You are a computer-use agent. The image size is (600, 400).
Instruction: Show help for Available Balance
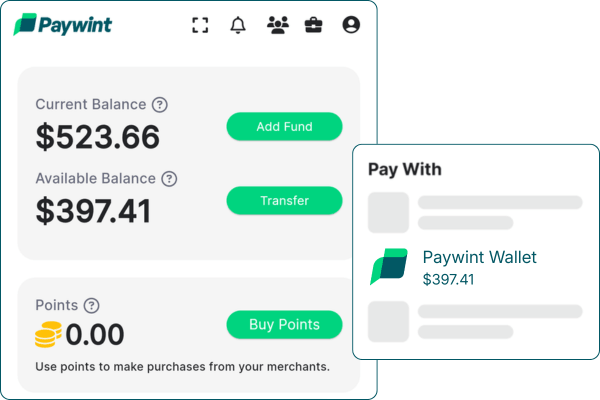169,179
